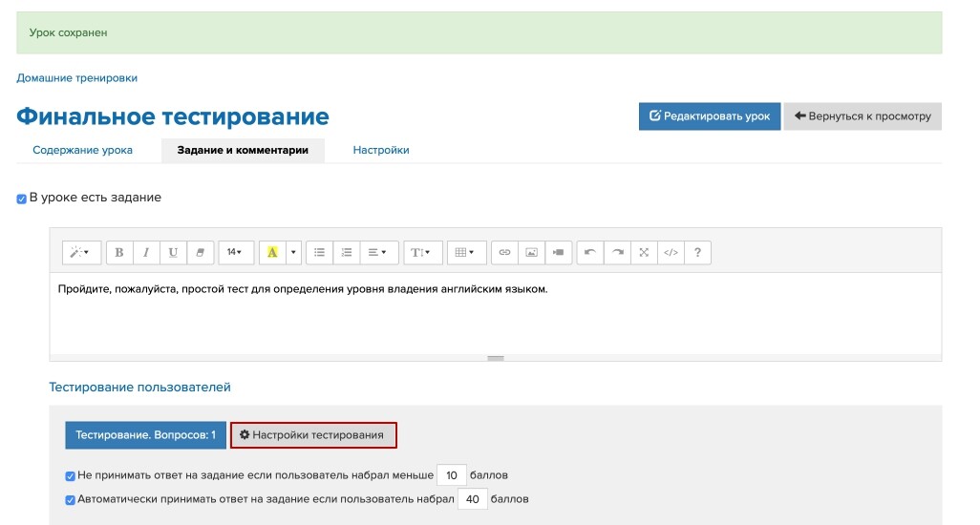This screenshot has width=980, height=525.
Task: Open the paragraph alignment dropdown
Action: click(x=379, y=252)
